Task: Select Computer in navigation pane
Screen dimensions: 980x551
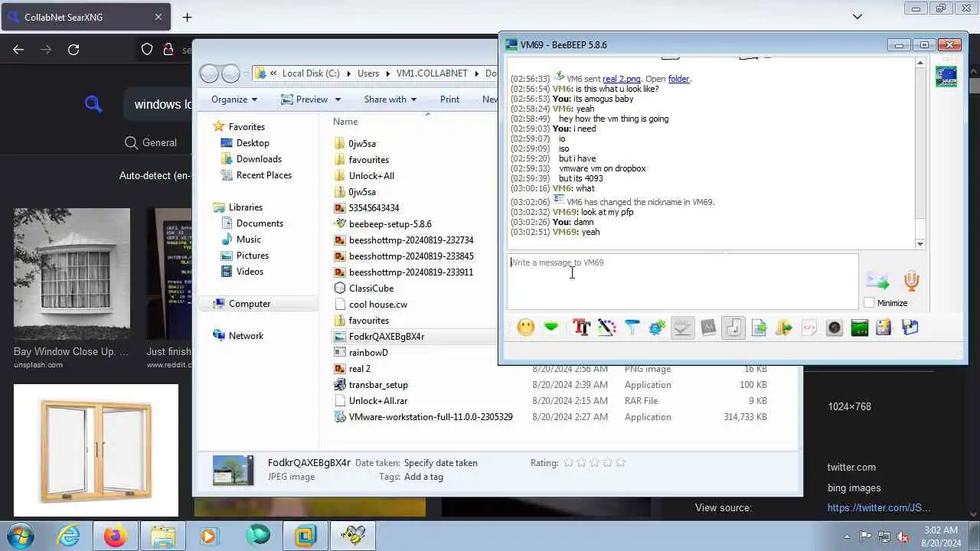Action: pyautogui.click(x=250, y=304)
